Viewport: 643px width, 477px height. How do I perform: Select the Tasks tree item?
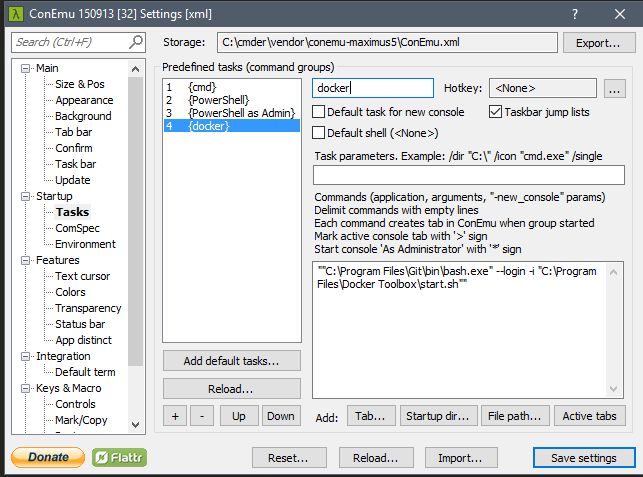tap(73, 212)
